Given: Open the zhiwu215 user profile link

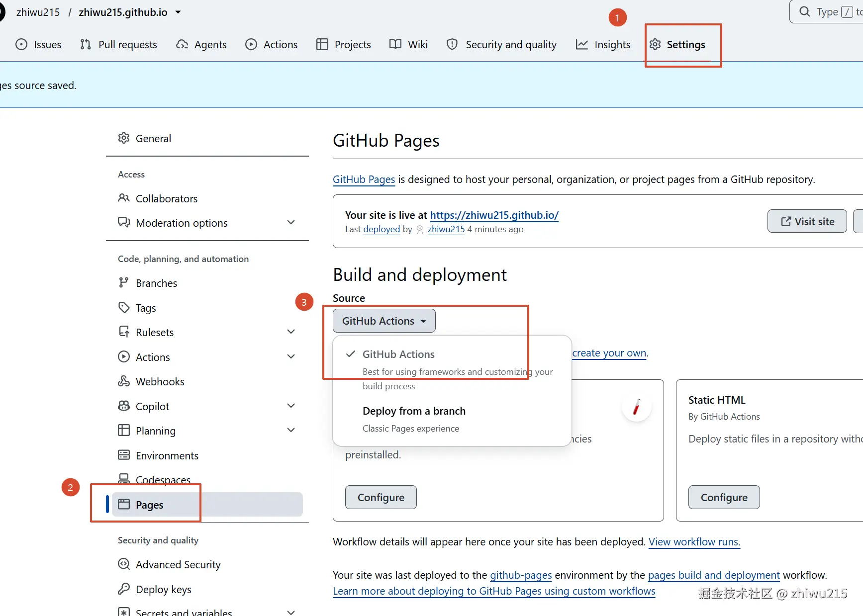Looking at the screenshot, I should pyautogui.click(x=446, y=229).
